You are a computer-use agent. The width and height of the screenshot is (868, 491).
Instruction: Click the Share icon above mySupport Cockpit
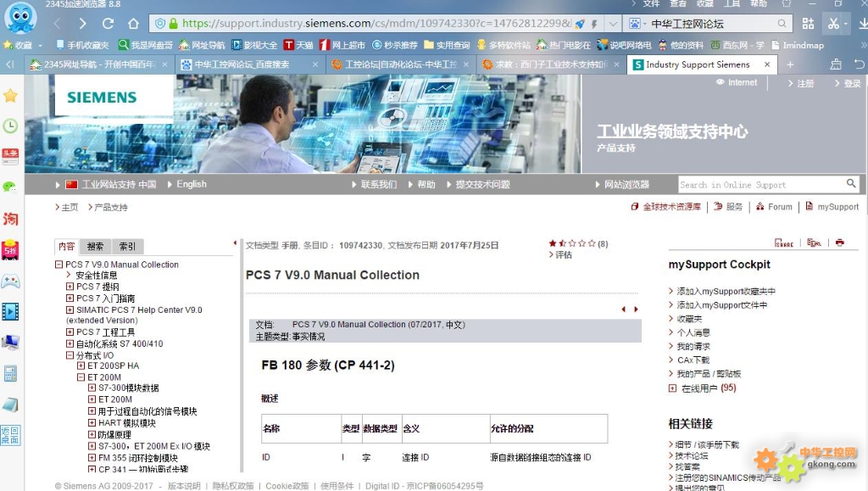click(x=784, y=243)
